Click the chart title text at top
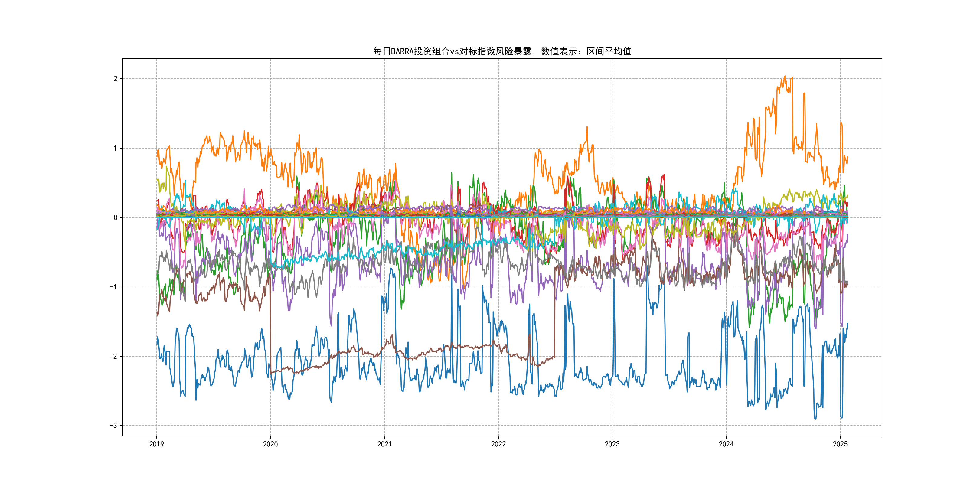The image size is (980, 490). coord(502,51)
